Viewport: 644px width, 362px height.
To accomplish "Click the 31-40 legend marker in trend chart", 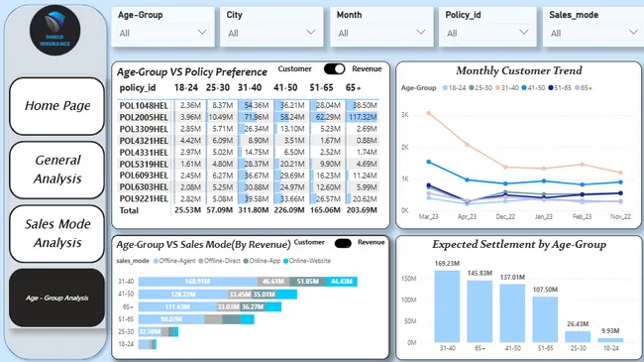I will (497, 87).
